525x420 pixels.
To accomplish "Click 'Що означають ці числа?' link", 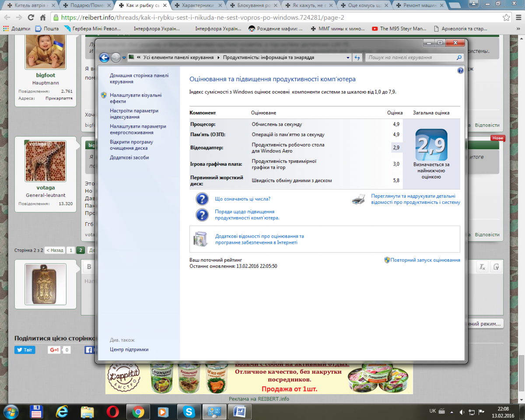I will (242, 199).
